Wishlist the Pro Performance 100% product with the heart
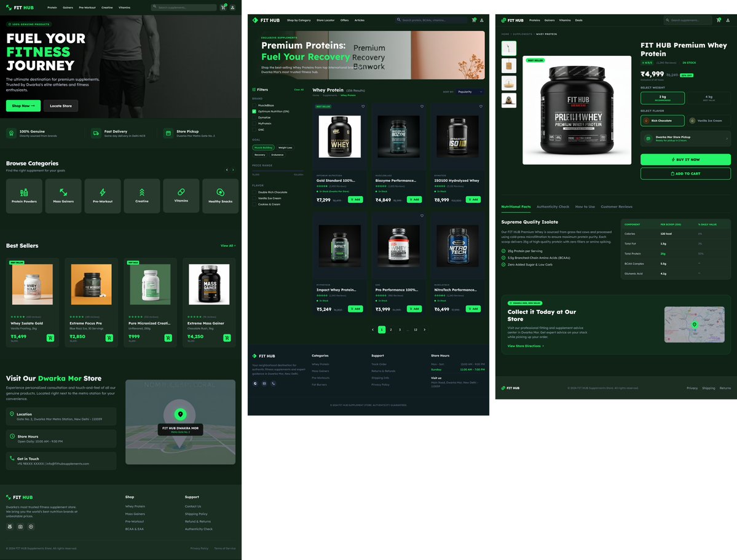This screenshot has width=737, height=560. [x=422, y=216]
